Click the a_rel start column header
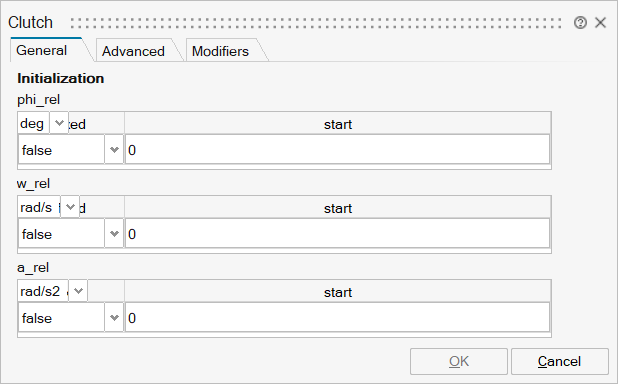Screen dimensions: 618x384 pyautogui.click(x=338, y=292)
